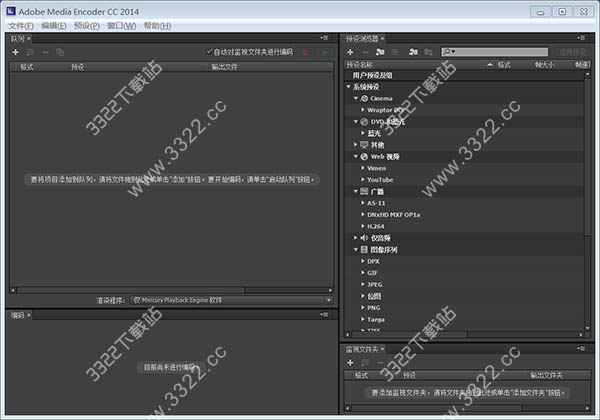Collapse the Cinema preset group
The height and width of the screenshot is (420, 600).
[356, 98]
